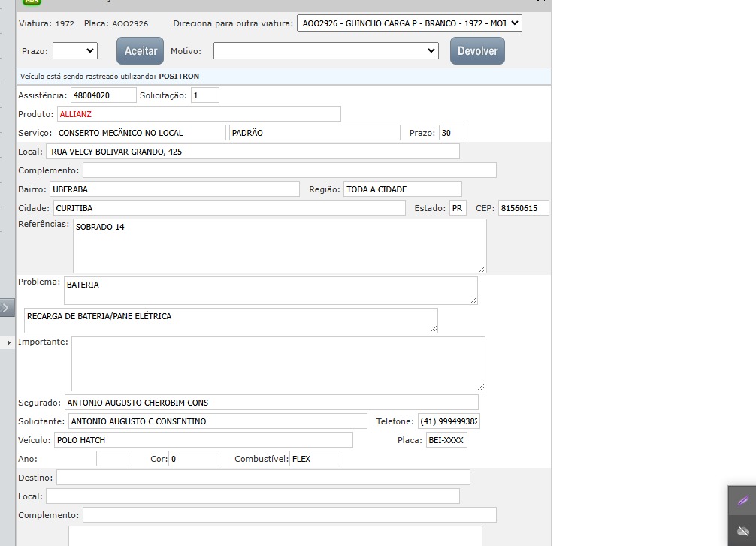Click the Importante text area
The image size is (756, 546).
[x=278, y=363]
